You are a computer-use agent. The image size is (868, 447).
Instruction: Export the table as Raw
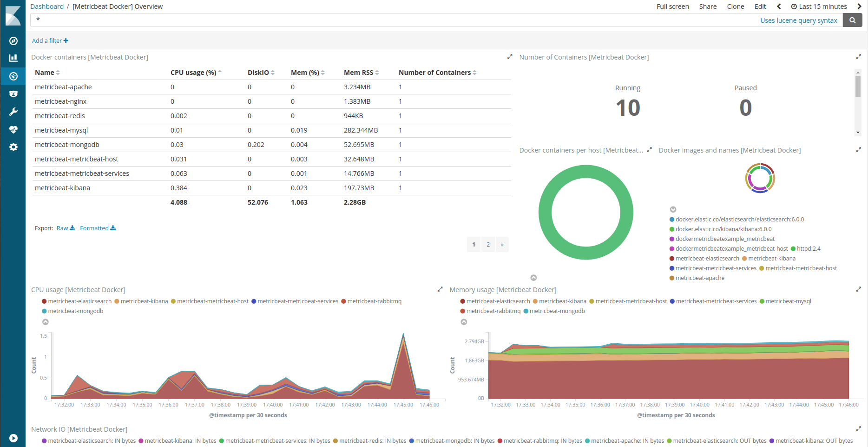point(66,228)
